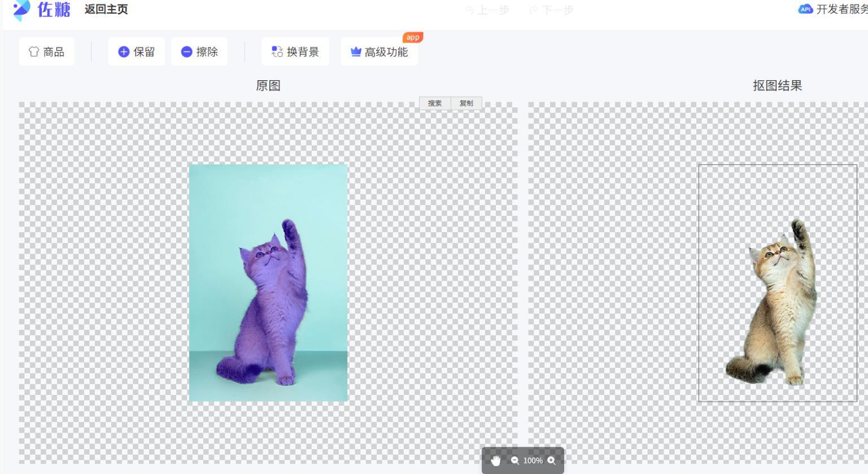The width and height of the screenshot is (868, 474).
Task: Click the 100% zoom level indicator
Action: pos(533,460)
